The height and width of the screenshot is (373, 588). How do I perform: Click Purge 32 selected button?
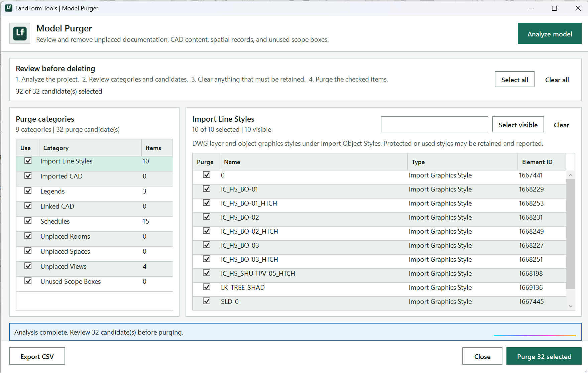544,356
